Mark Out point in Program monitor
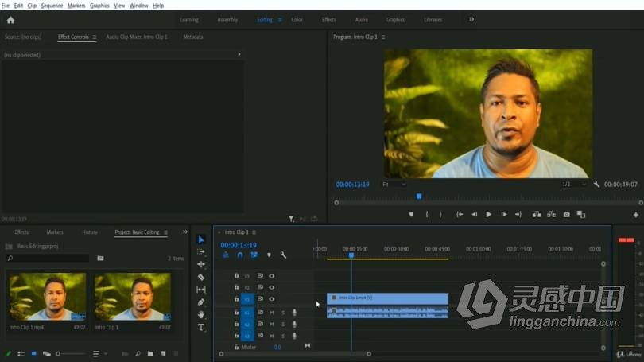This screenshot has height=362, width=644. (x=440, y=215)
